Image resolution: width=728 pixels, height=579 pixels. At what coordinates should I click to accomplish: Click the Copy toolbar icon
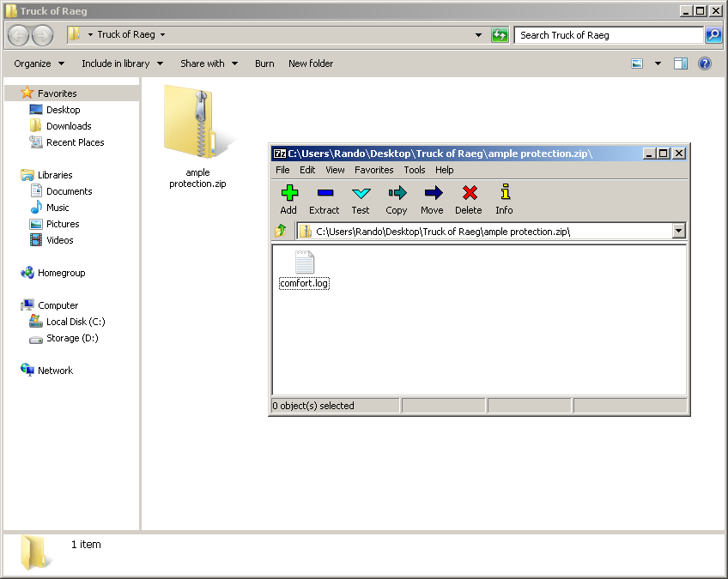397,199
